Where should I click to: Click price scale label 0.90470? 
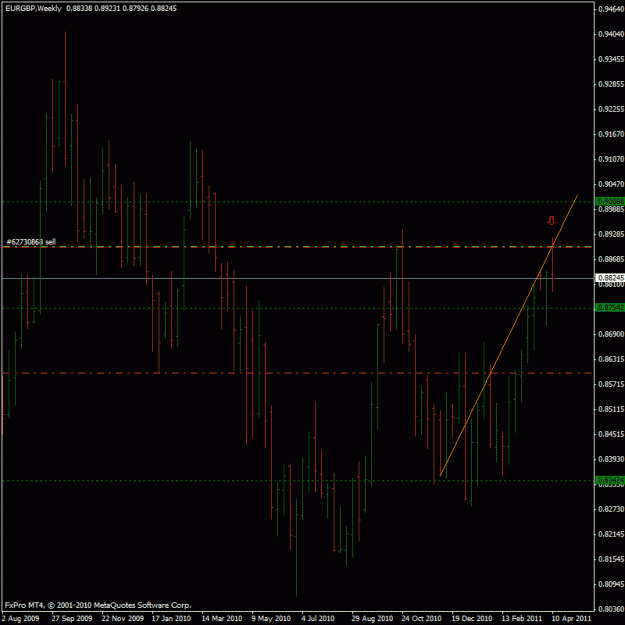(611, 184)
